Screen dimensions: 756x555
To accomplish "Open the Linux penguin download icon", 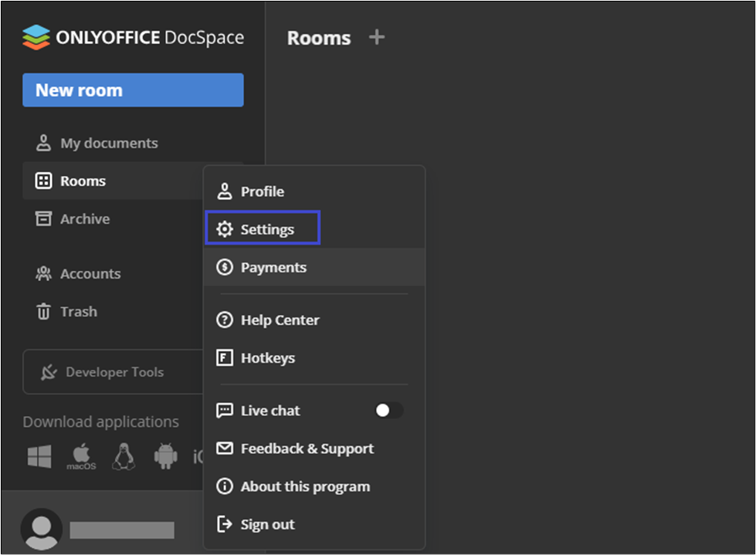I will click(x=124, y=456).
